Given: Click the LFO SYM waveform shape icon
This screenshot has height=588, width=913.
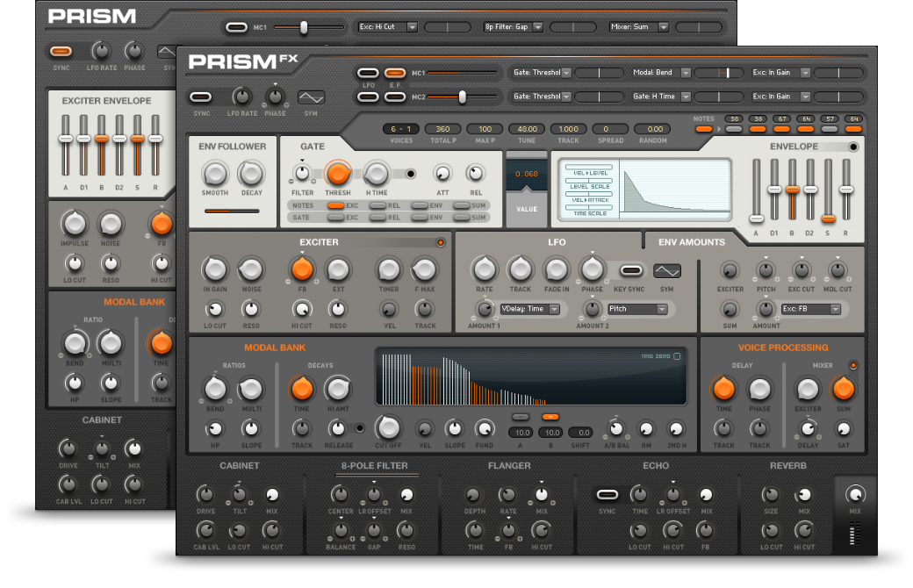Looking at the screenshot, I should 666,270.
